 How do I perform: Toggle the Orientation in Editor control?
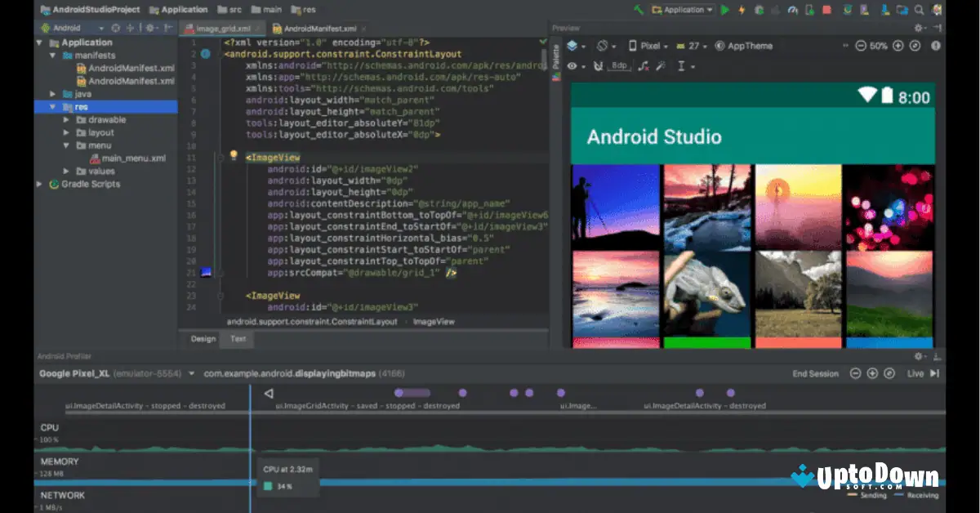pos(603,46)
